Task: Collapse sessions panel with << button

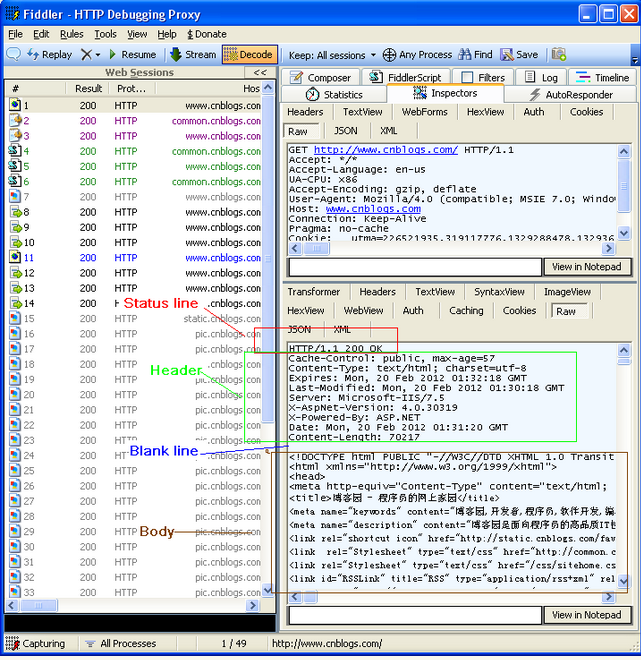Action: pyautogui.click(x=260, y=73)
